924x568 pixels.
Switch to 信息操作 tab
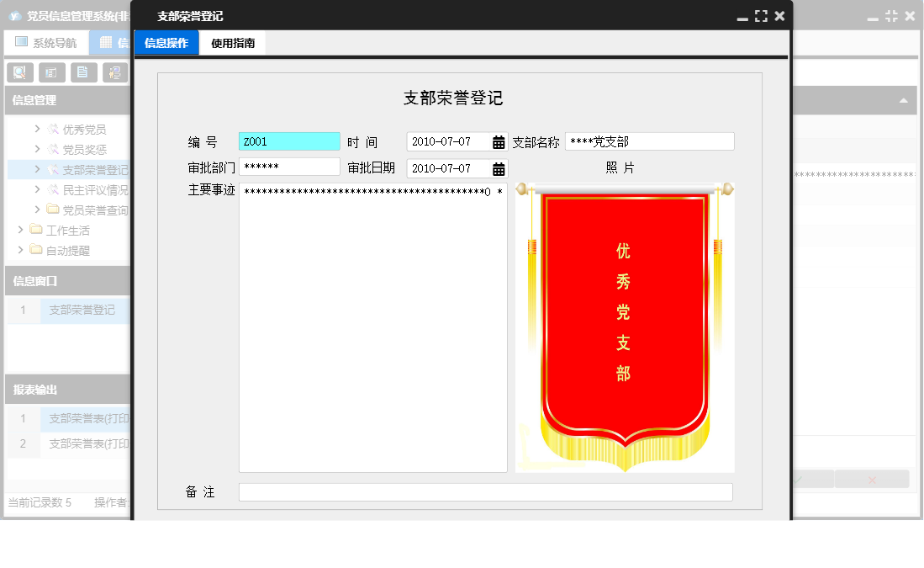166,43
